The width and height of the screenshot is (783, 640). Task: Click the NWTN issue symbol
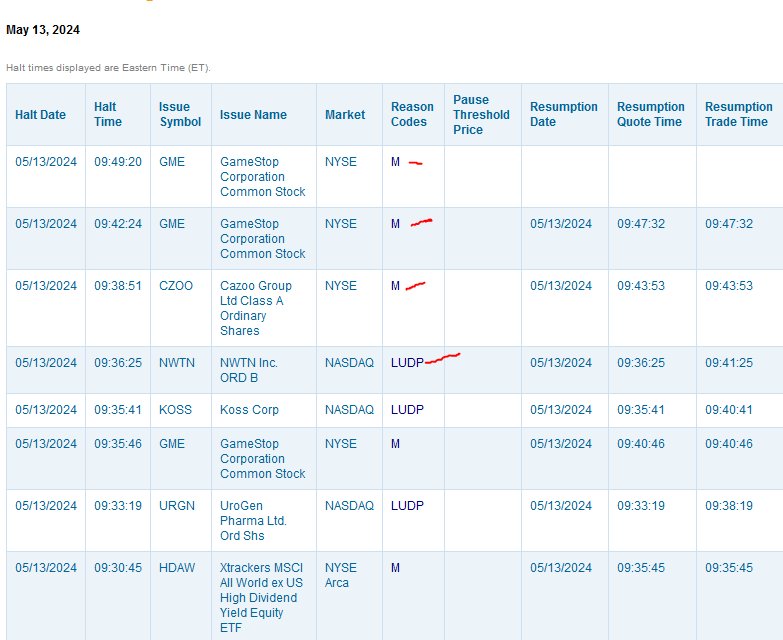[x=177, y=362]
